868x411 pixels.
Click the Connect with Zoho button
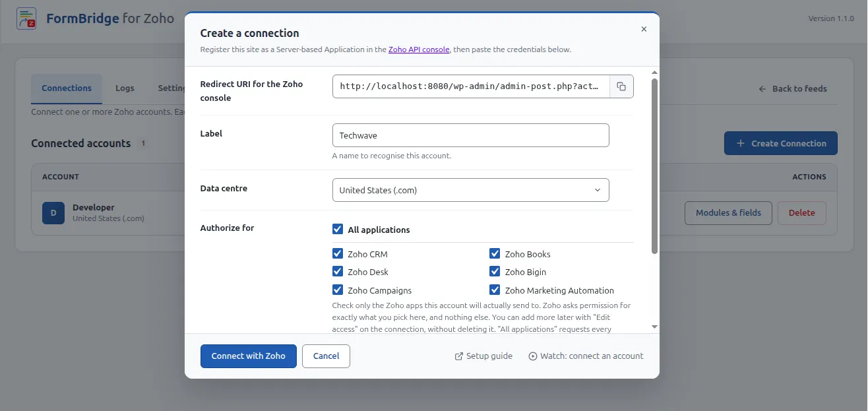tap(249, 356)
